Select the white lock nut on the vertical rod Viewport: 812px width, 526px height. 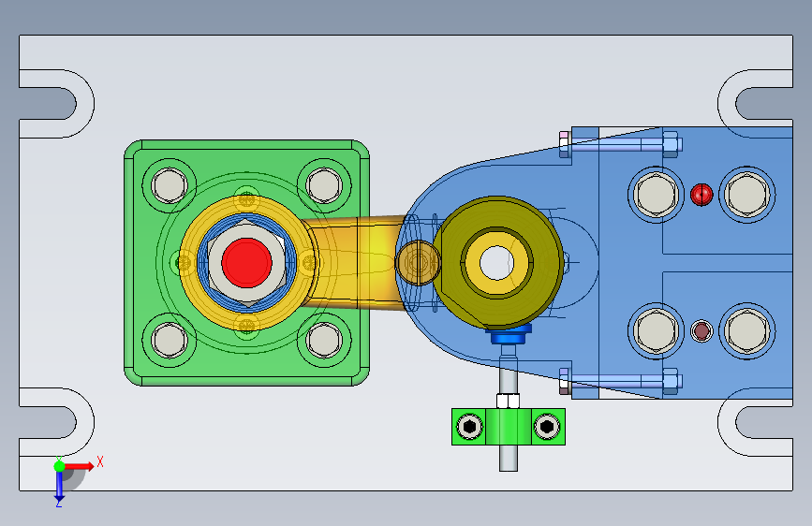pyautogui.click(x=508, y=401)
